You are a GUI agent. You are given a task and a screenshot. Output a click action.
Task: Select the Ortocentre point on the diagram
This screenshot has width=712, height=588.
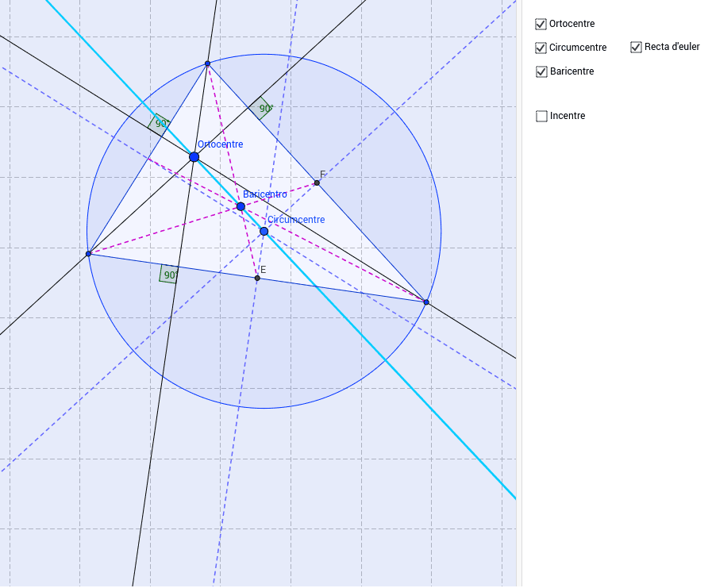(194, 157)
